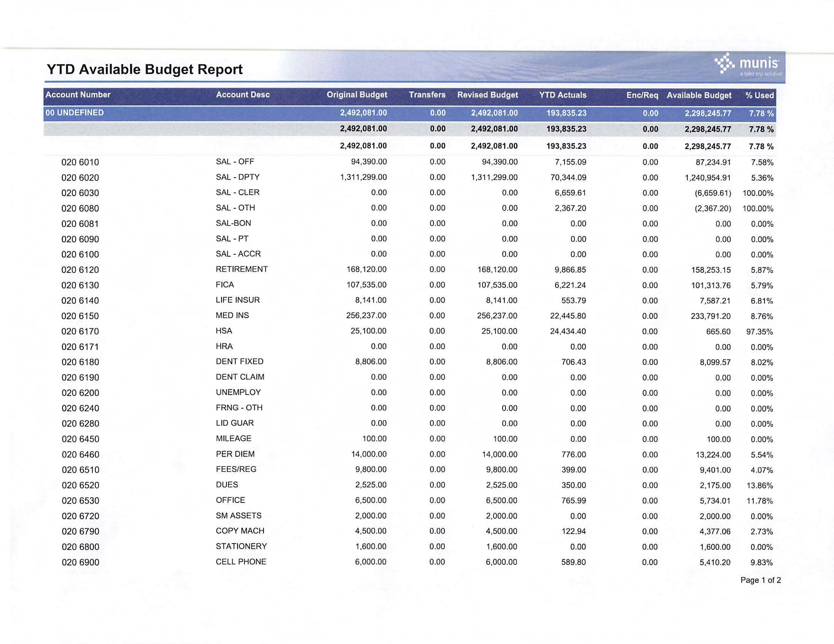Click available budget 158,253.15
Viewport: 834px width, 644px height.
tap(711, 270)
